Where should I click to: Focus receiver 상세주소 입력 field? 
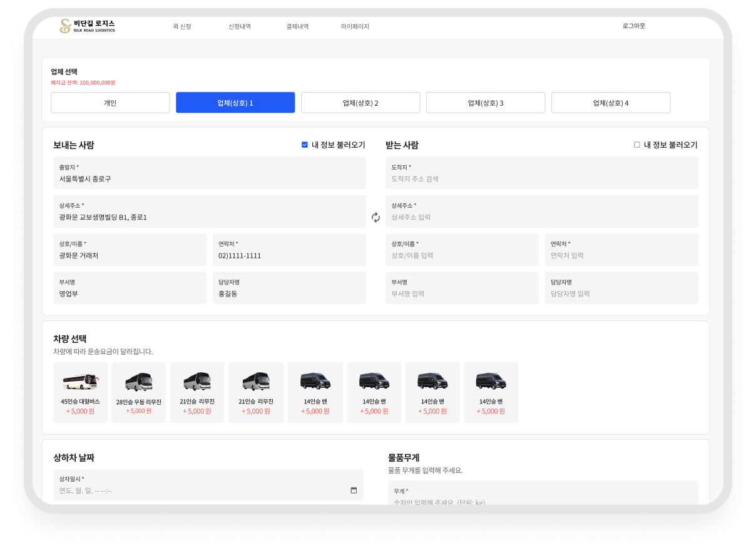(x=542, y=211)
